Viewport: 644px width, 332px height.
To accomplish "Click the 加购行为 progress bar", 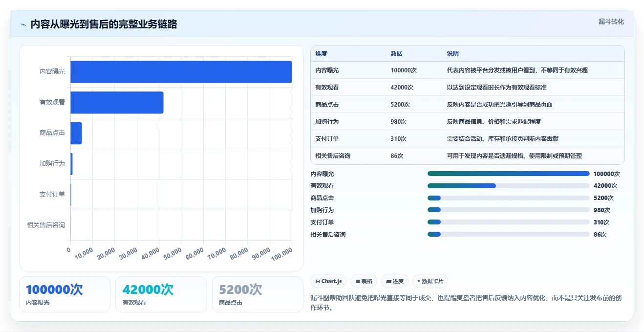I will point(509,210).
